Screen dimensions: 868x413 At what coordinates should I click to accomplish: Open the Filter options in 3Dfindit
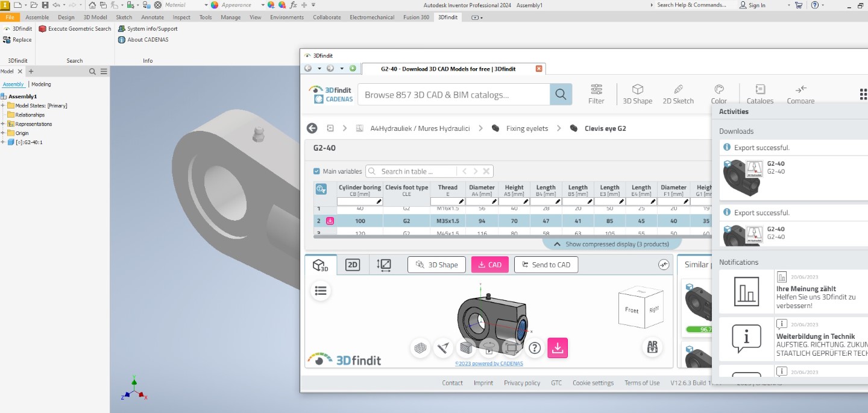coord(596,94)
